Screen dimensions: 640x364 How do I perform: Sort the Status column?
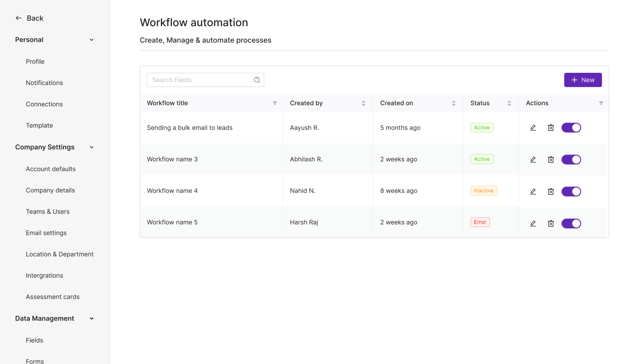[509, 103]
